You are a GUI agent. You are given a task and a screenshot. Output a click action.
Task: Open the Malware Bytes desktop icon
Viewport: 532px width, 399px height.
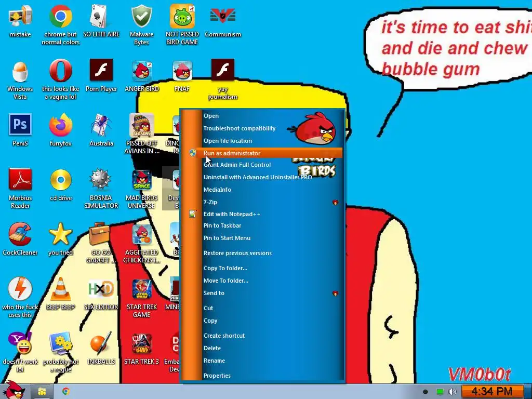(141, 16)
